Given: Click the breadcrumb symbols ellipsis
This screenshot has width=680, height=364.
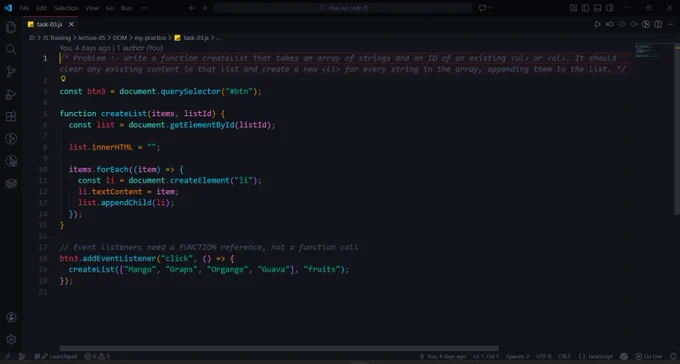Looking at the screenshot, I should pyautogui.click(x=218, y=38).
